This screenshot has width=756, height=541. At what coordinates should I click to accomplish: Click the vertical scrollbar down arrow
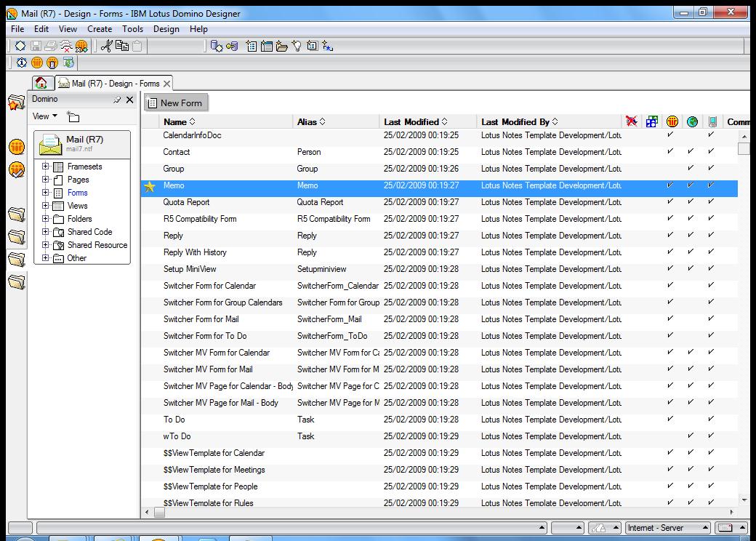[744, 500]
